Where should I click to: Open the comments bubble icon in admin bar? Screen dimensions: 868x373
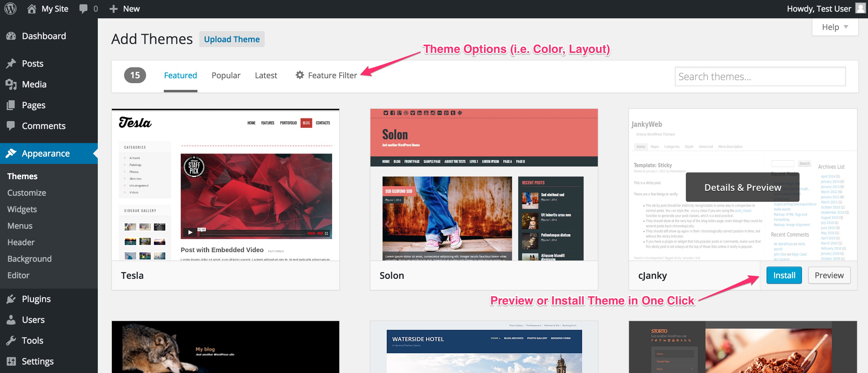[83, 9]
